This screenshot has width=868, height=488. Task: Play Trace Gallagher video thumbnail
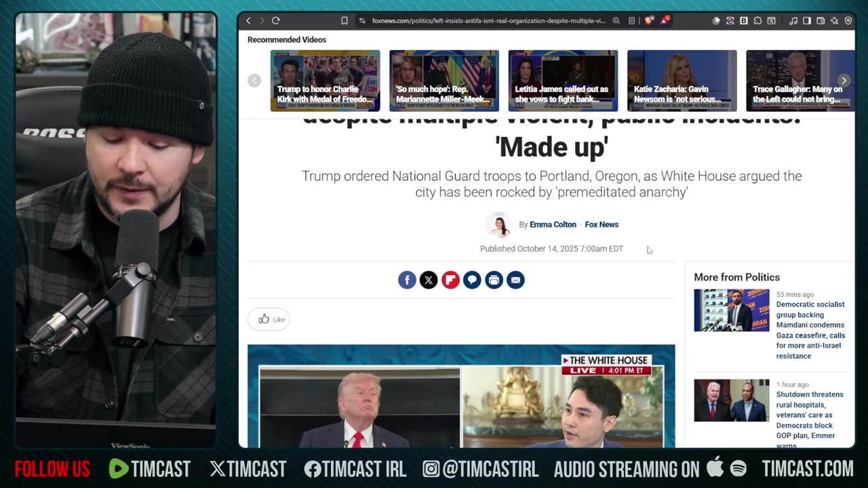[x=800, y=81]
